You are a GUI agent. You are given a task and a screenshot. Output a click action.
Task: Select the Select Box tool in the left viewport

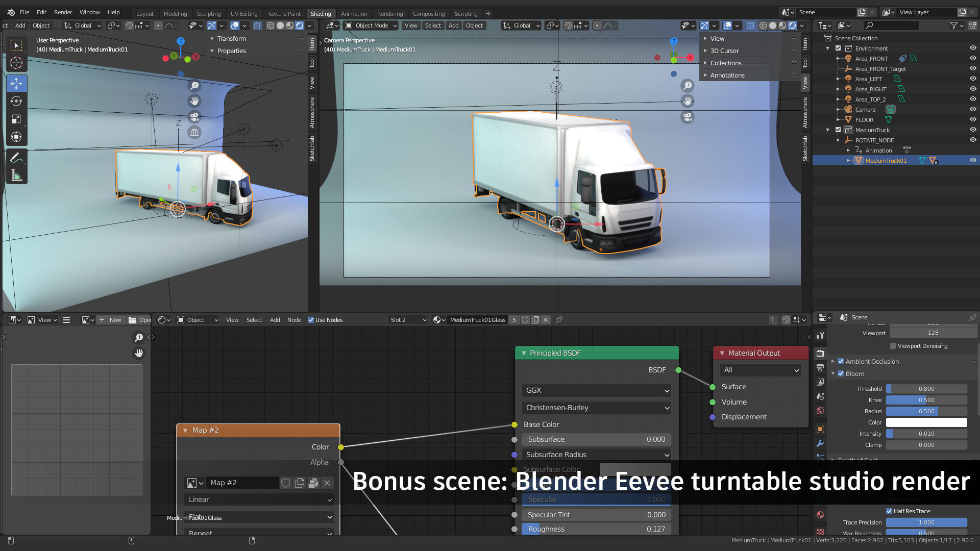pos(16,45)
